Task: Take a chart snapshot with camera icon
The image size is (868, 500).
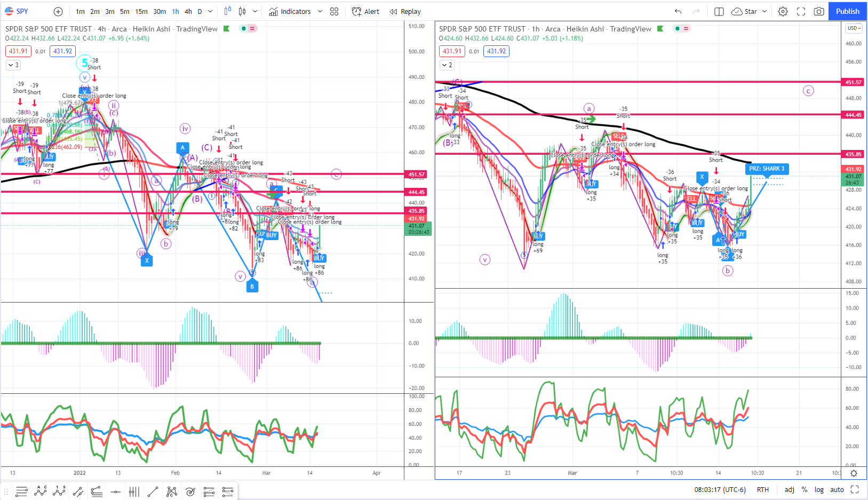Action: (819, 11)
